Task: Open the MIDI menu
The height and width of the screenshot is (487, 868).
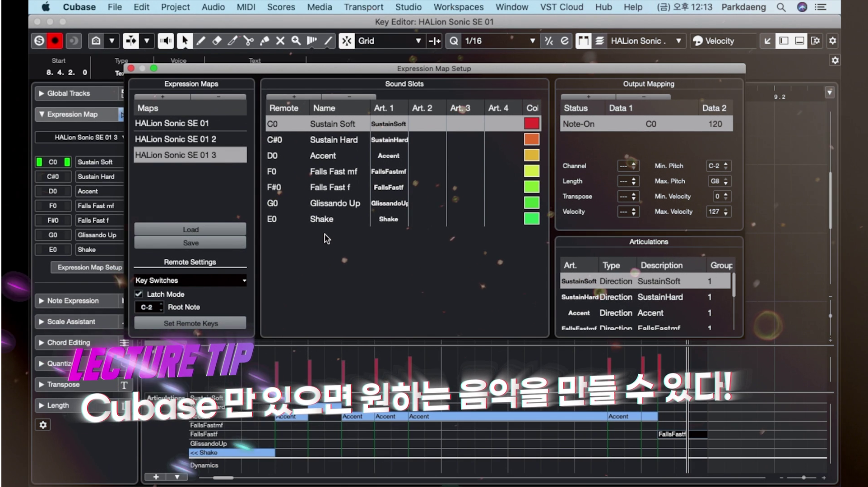Action: click(x=246, y=7)
